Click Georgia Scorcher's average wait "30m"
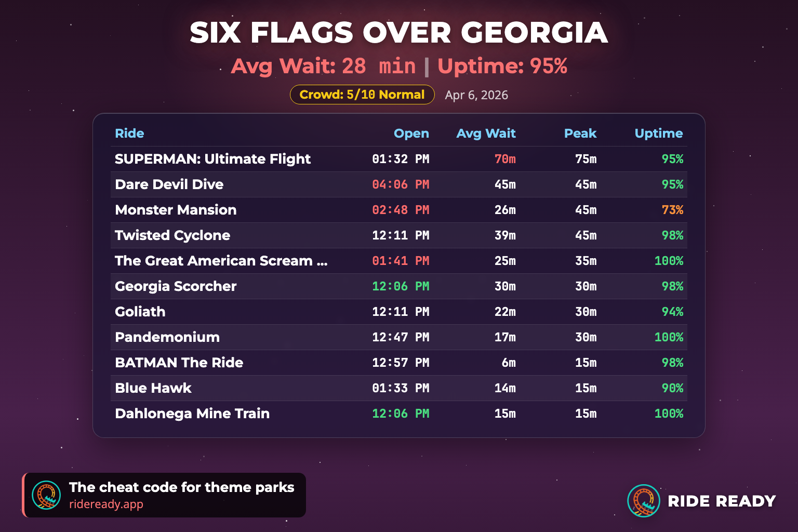The height and width of the screenshot is (532, 798). 505,286
